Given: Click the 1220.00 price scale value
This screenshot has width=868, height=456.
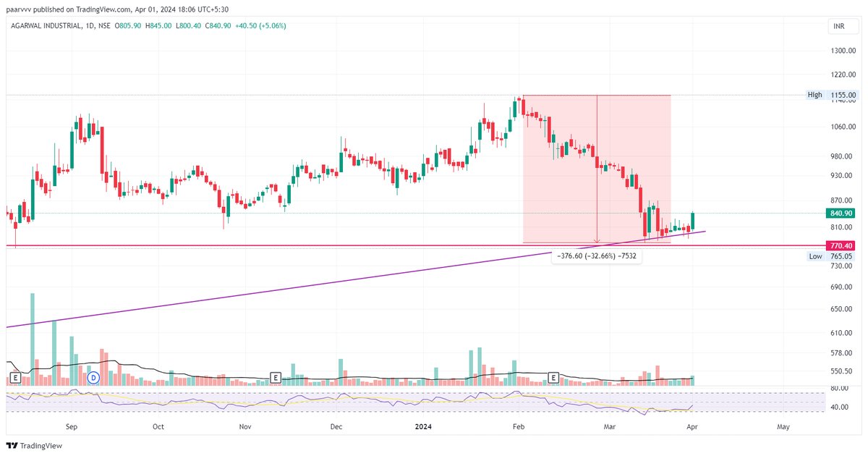Looking at the screenshot, I should [843, 75].
